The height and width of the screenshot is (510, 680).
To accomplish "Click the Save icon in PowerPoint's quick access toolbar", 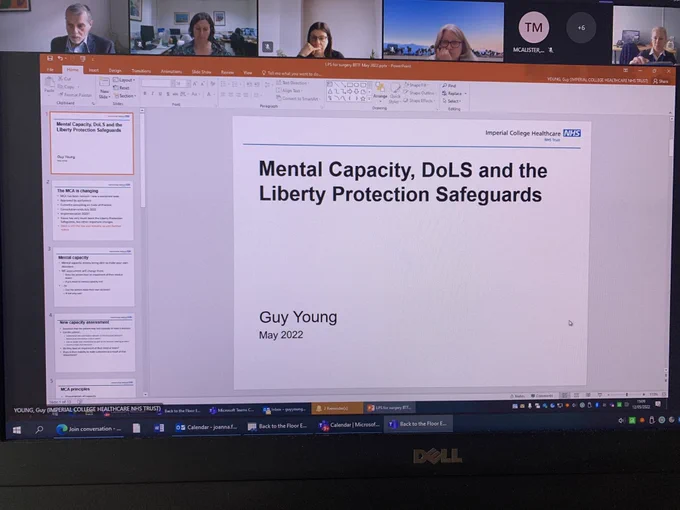I will coord(50,59).
